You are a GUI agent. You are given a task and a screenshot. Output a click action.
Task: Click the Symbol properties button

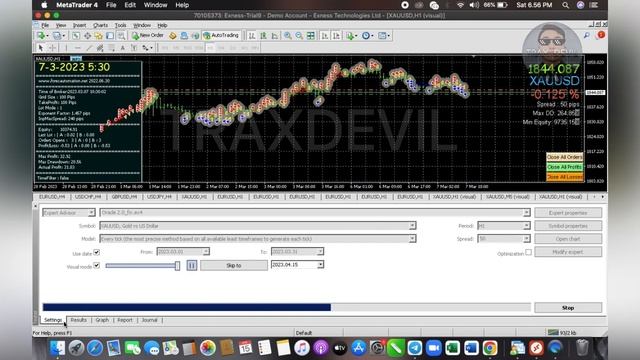568,226
